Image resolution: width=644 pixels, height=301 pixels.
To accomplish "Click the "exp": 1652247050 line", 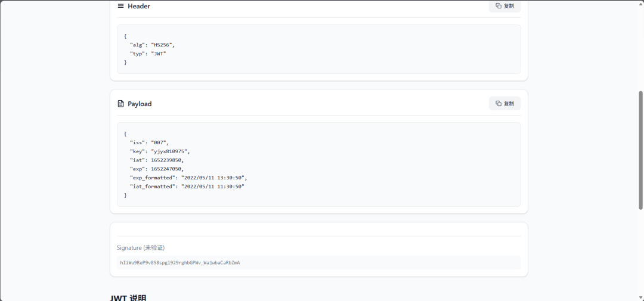I will (157, 169).
